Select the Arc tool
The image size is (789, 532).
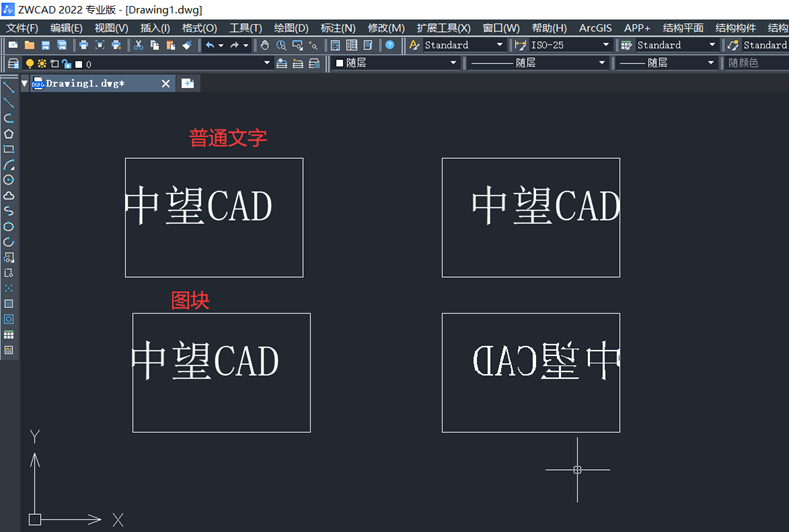[9, 165]
